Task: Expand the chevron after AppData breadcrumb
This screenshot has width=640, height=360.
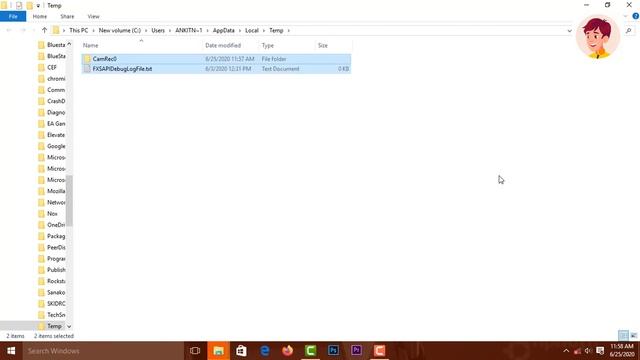Action: coord(240,30)
